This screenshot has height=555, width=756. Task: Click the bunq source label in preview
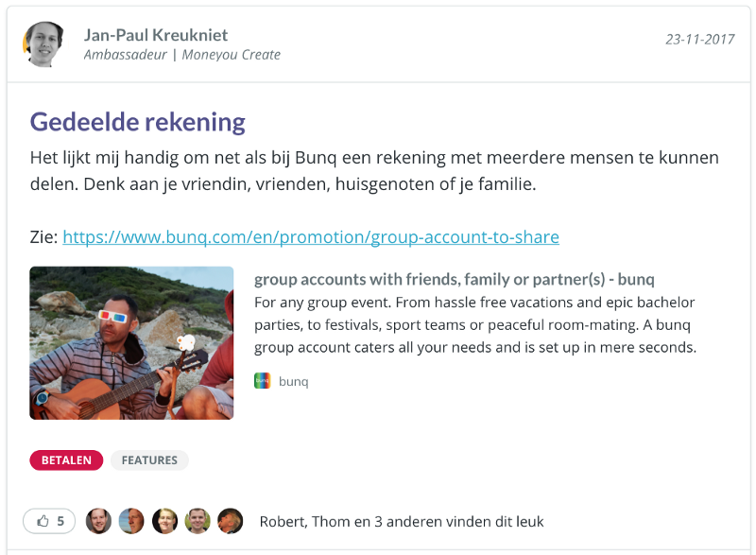(x=294, y=381)
